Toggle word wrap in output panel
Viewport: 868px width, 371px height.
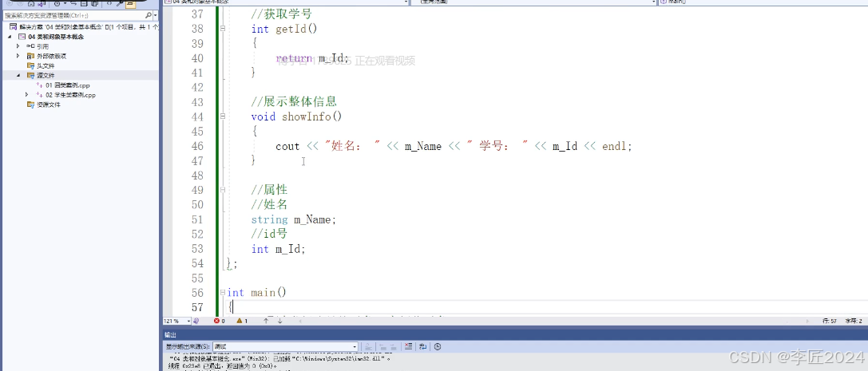click(423, 347)
